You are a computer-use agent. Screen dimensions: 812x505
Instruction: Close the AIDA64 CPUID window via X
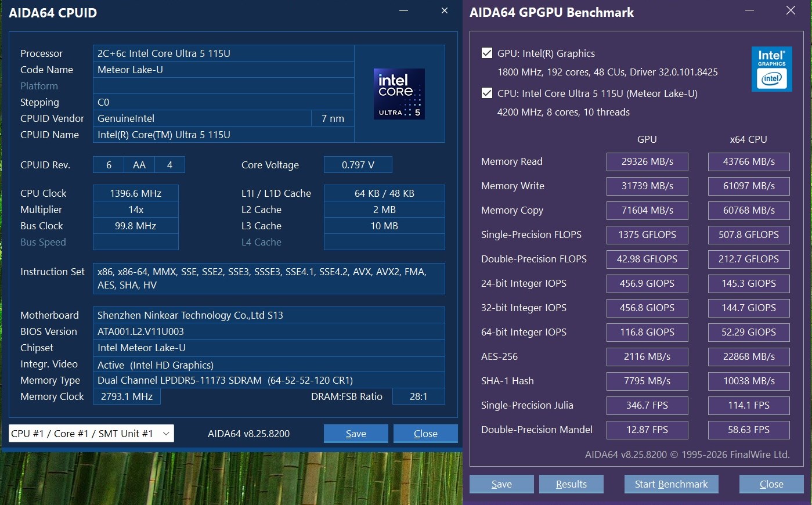[x=445, y=11]
